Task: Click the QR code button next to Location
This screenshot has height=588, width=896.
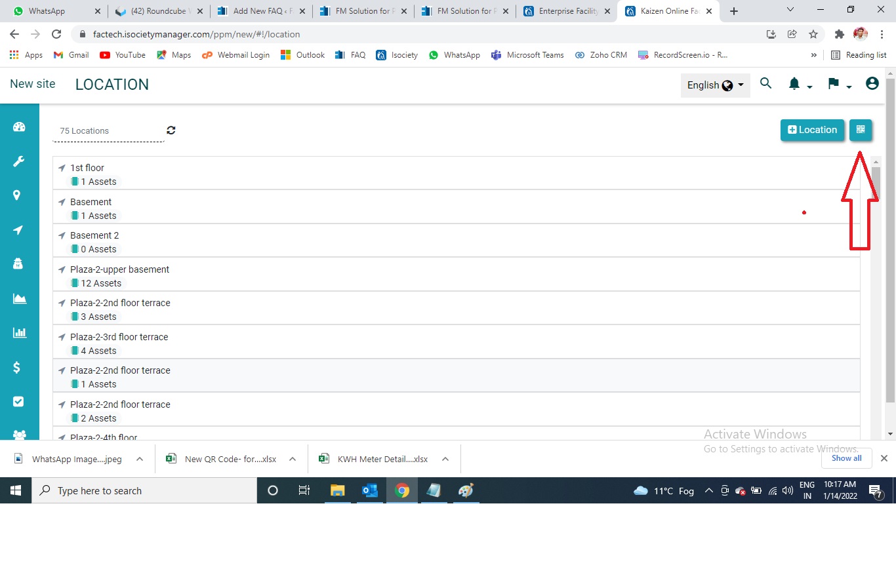Action: (860, 130)
